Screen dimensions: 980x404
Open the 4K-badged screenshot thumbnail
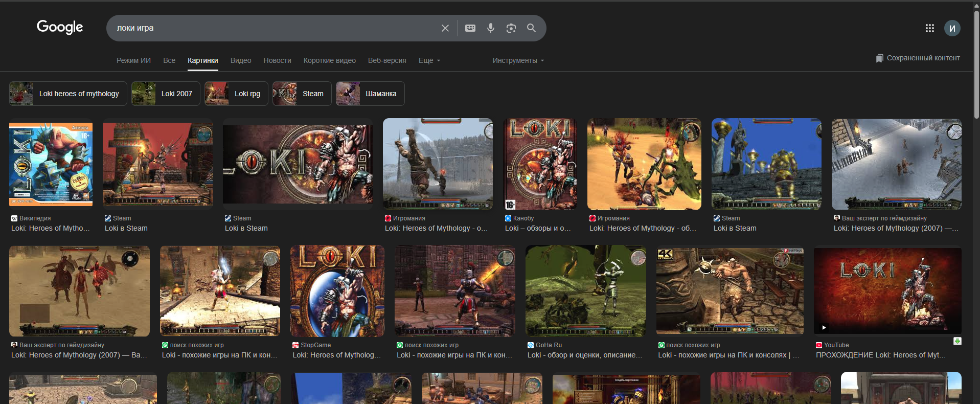pos(730,291)
